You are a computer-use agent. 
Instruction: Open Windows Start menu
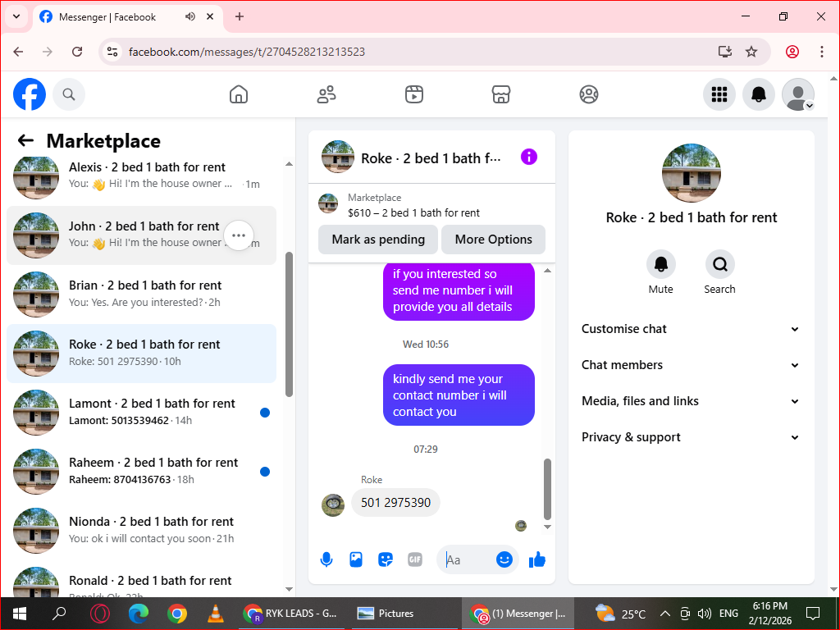click(20, 614)
